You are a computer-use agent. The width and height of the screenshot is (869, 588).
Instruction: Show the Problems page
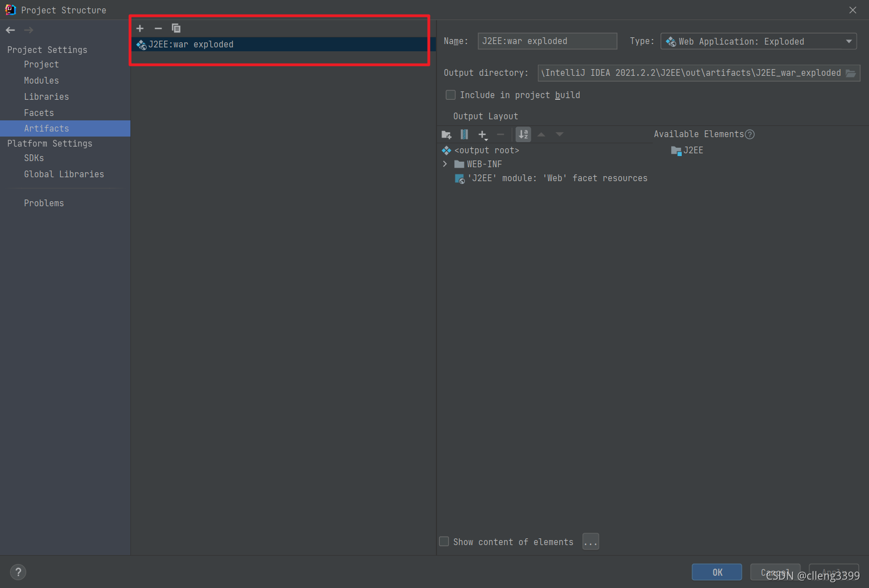[x=44, y=203]
